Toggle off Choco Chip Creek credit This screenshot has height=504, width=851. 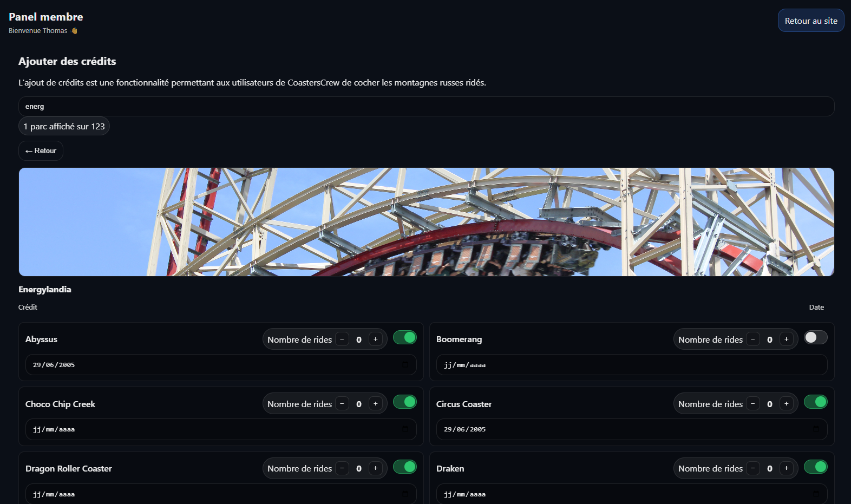click(x=404, y=402)
